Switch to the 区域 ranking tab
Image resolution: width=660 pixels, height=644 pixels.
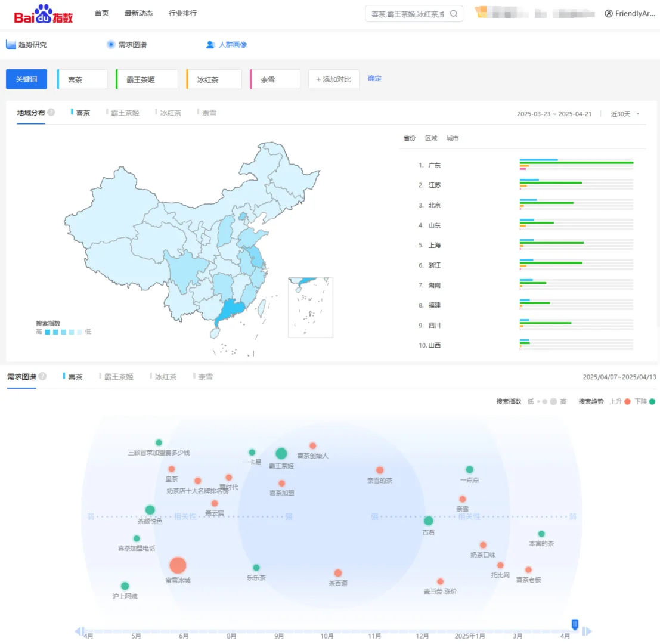(431, 138)
